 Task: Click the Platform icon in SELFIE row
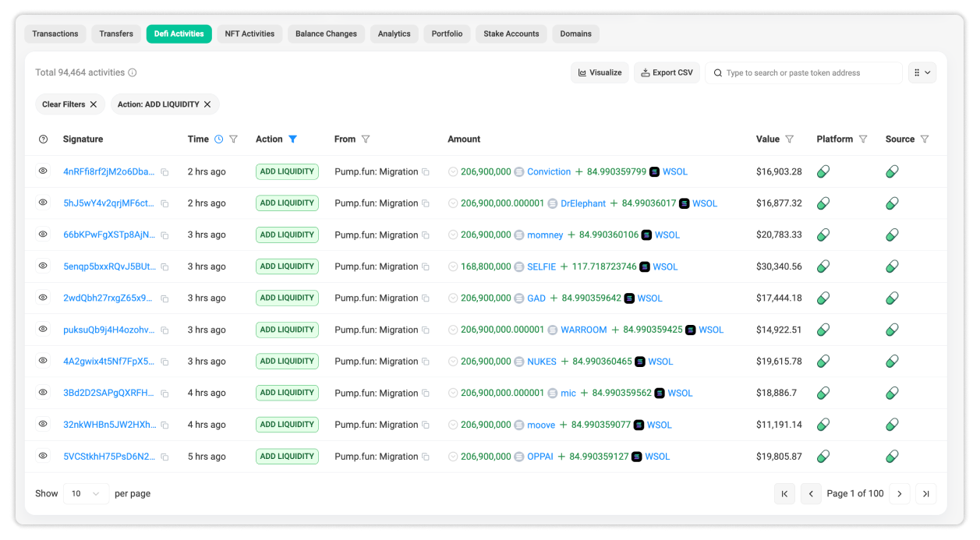pyautogui.click(x=823, y=266)
